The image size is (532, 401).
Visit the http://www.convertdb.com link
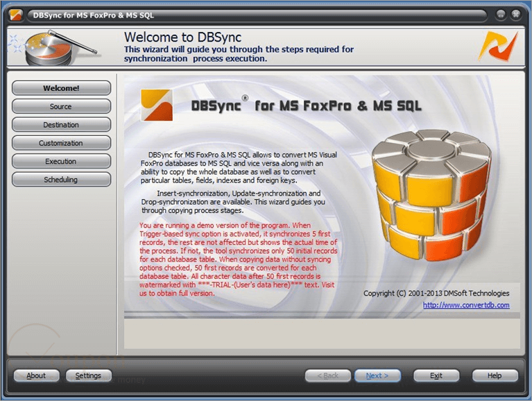466,305
